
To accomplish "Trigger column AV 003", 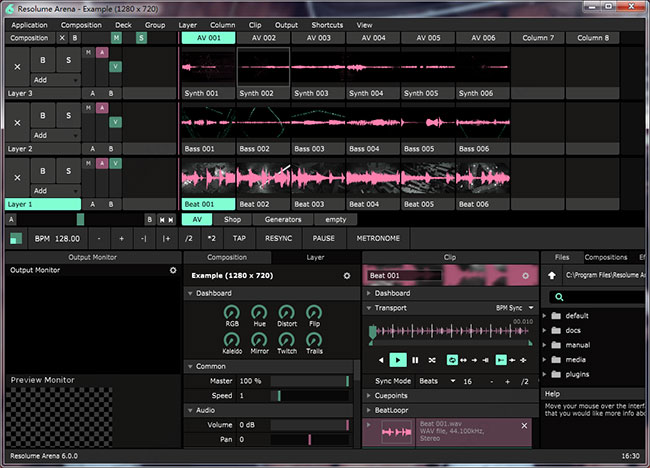I will (x=318, y=38).
